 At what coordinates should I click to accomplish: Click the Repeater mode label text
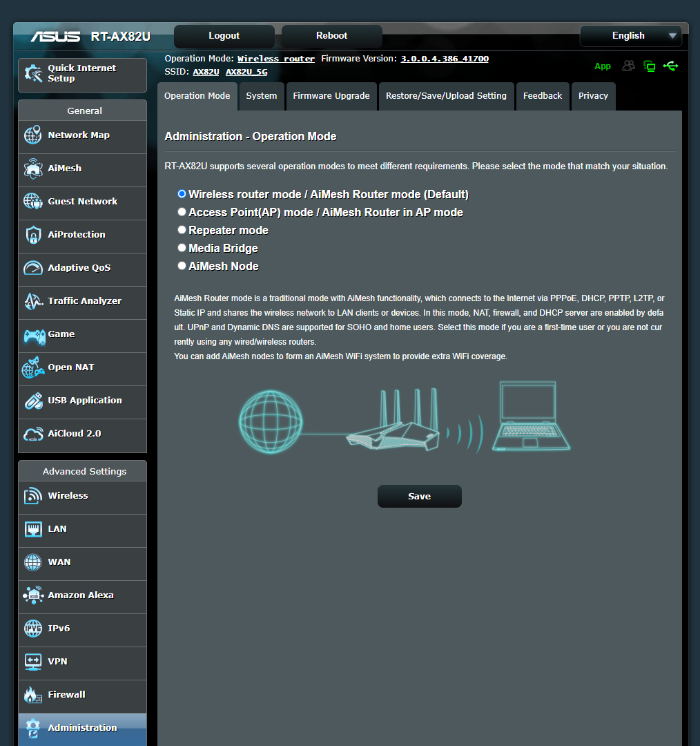pos(229,230)
